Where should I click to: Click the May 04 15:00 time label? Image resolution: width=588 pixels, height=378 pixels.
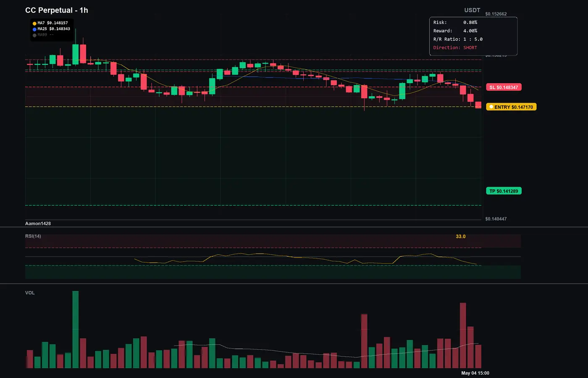tap(475, 373)
